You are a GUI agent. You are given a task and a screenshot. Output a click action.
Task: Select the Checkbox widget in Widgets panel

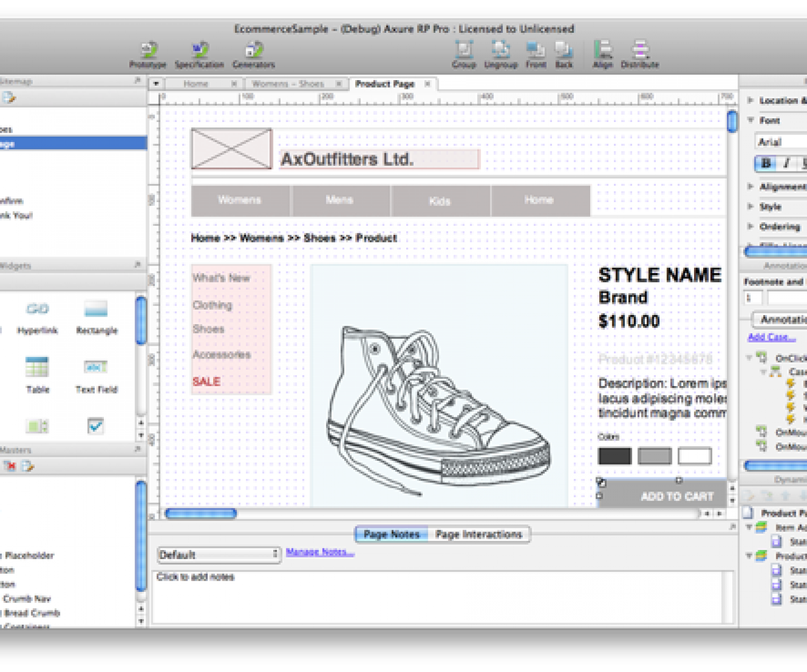coord(95,426)
